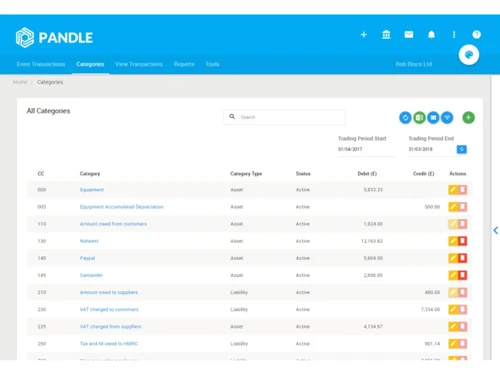Click the blue refresh circle icon

click(405, 118)
